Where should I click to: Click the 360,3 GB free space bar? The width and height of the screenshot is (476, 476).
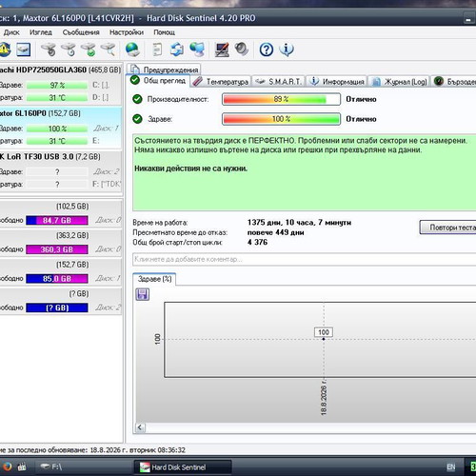[57, 249]
